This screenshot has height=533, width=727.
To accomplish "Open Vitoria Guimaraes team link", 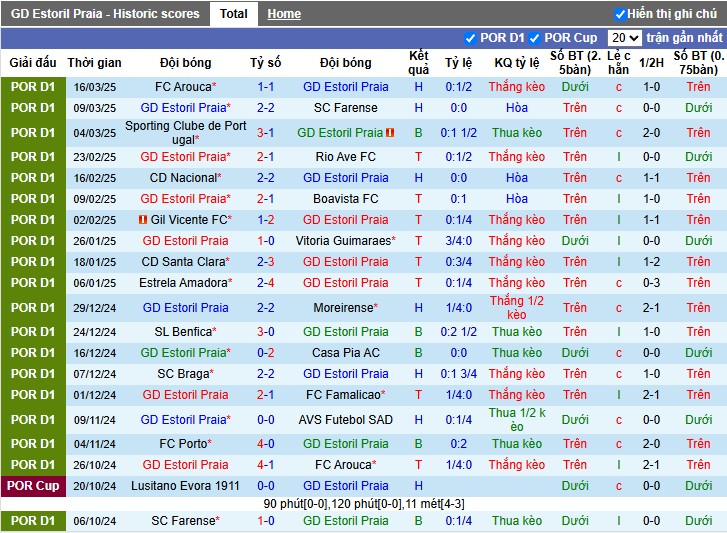I will coord(345,241).
